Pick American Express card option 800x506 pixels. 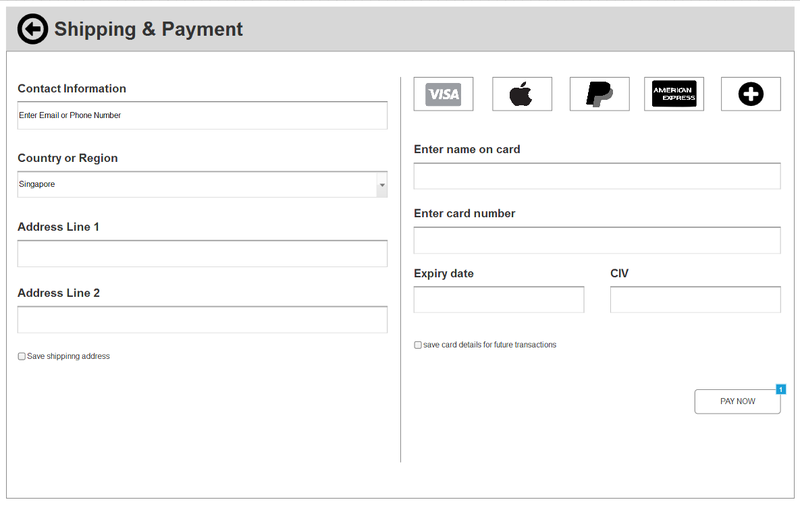point(673,94)
